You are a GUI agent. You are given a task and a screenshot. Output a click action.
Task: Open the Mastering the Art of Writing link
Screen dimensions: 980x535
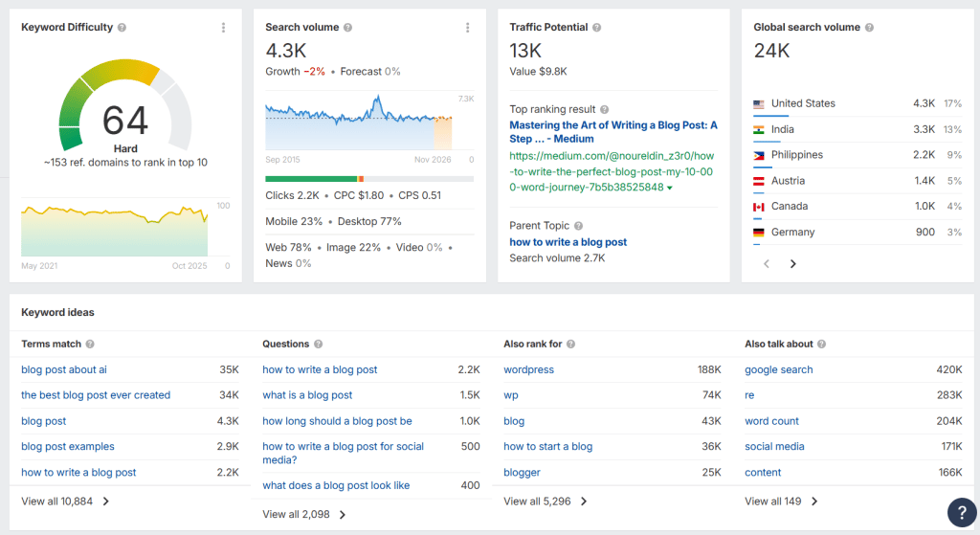pyautogui.click(x=613, y=132)
